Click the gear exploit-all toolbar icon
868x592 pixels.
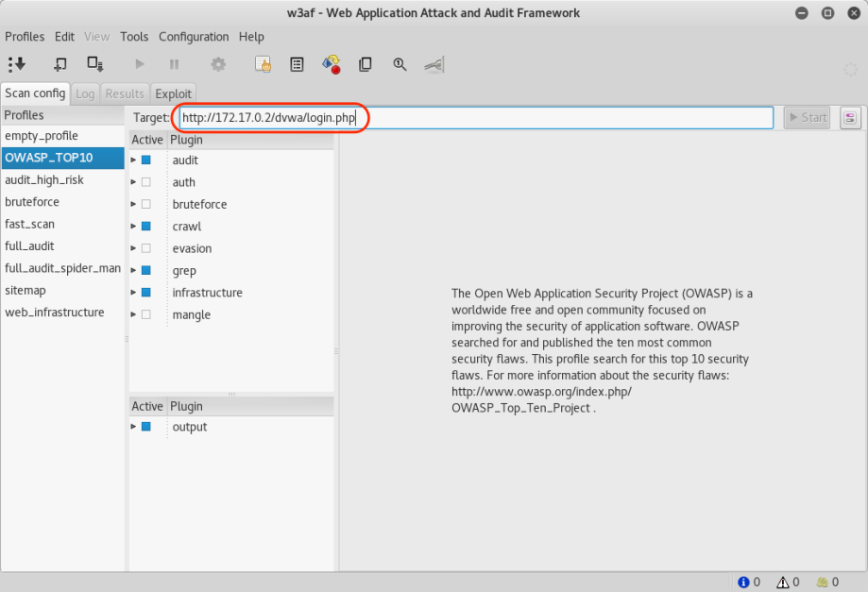tap(218, 64)
